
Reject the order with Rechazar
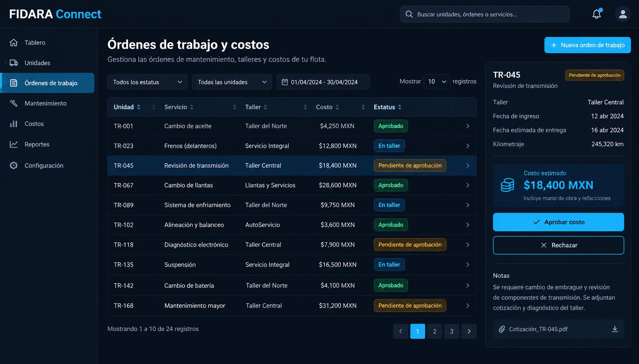pyautogui.click(x=558, y=245)
